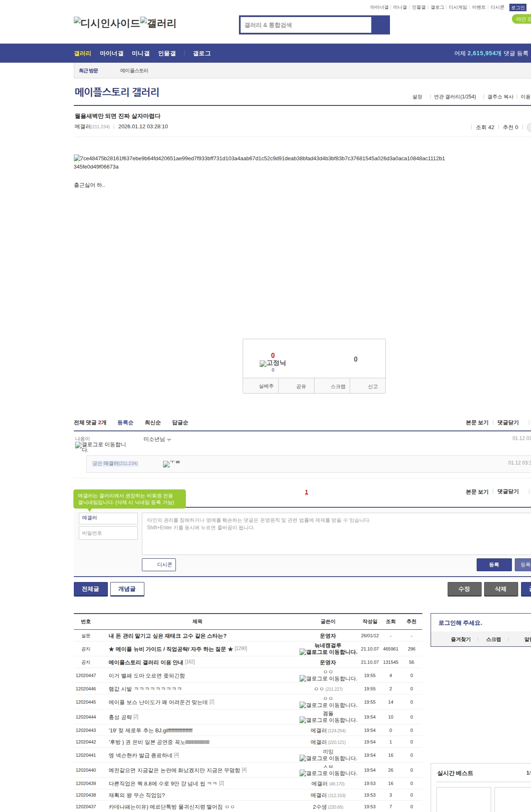Switch to the 개념글 list tab
531x812 pixels.
(x=127, y=589)
